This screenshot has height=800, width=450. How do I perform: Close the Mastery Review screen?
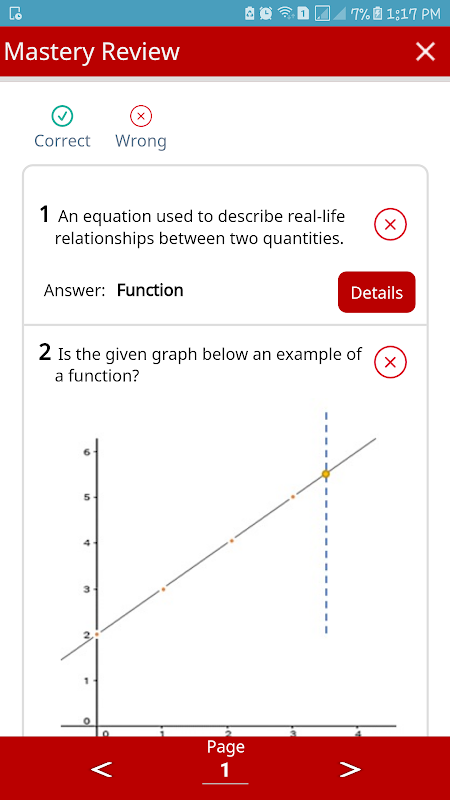425,52
